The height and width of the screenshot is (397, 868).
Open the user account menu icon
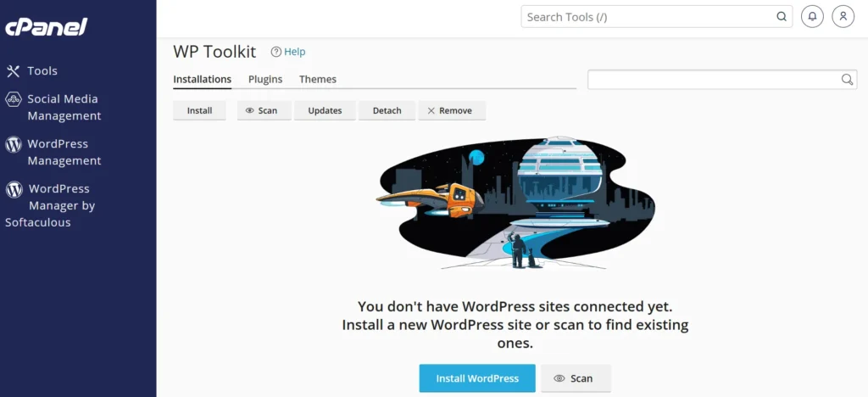pos(843,17)
